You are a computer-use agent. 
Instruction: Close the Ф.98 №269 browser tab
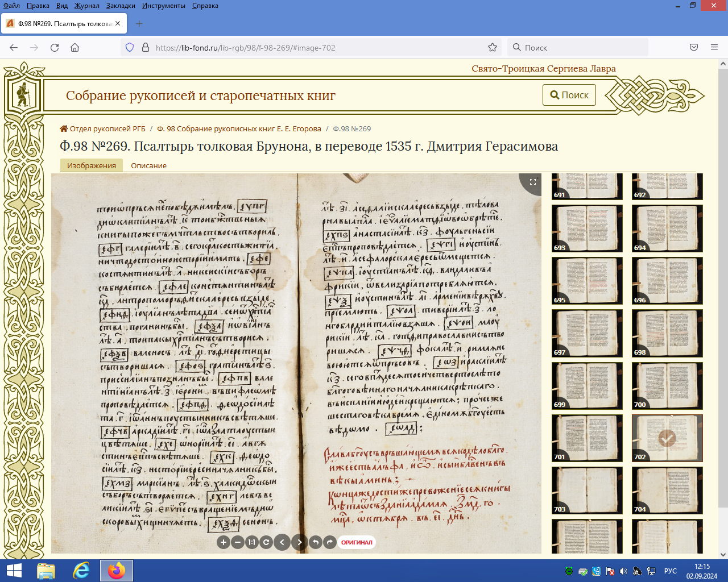118,23
